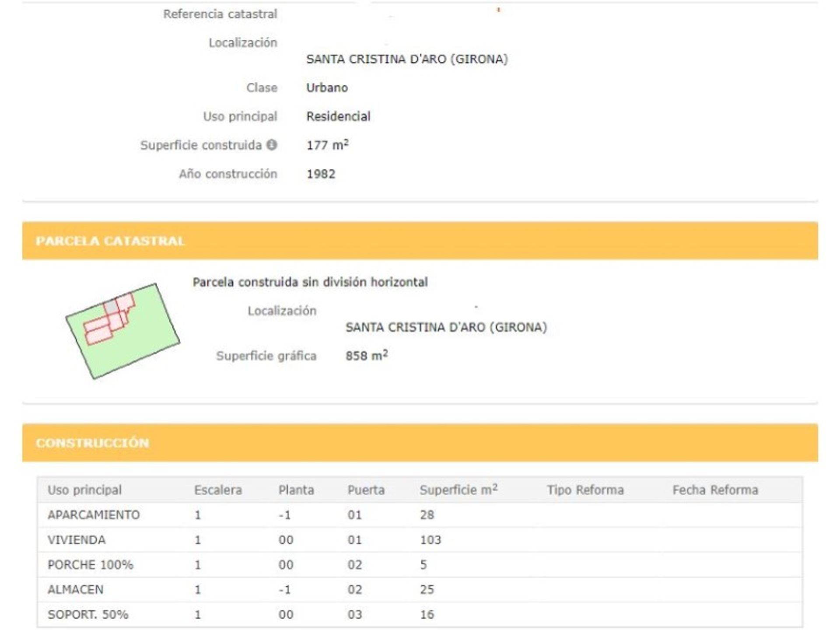Click the 'Planta' column header
The width and height of the screenshot is (840, 630).
296,490
